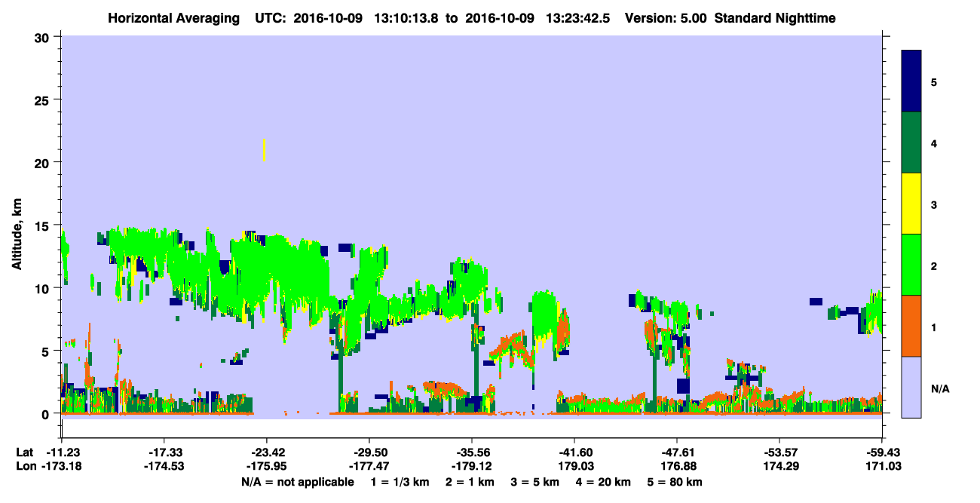The height and width of the screenshot is (503, 980).
Task: Click the y-axis tick label 15
Action: point(43,225)
